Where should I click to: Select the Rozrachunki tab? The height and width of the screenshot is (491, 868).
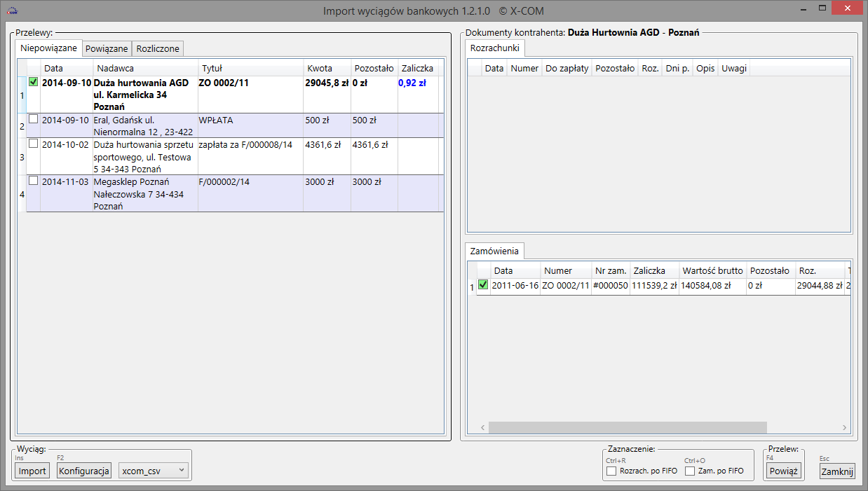click(x=495, y=48)
